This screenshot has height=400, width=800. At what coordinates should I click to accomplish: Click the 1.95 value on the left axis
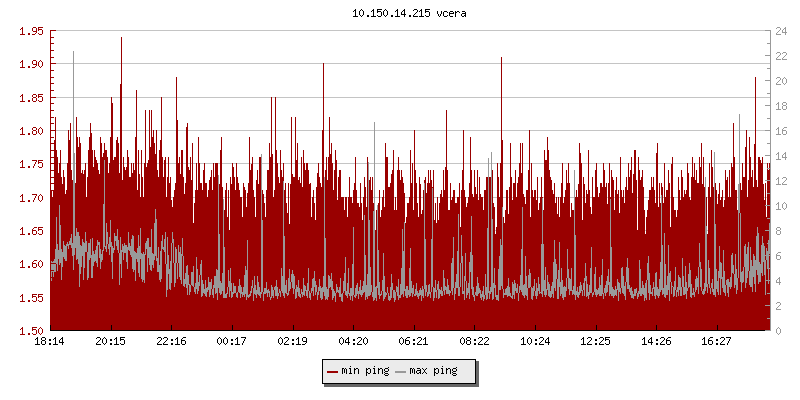pyautogui.click(x=31, y=31)
